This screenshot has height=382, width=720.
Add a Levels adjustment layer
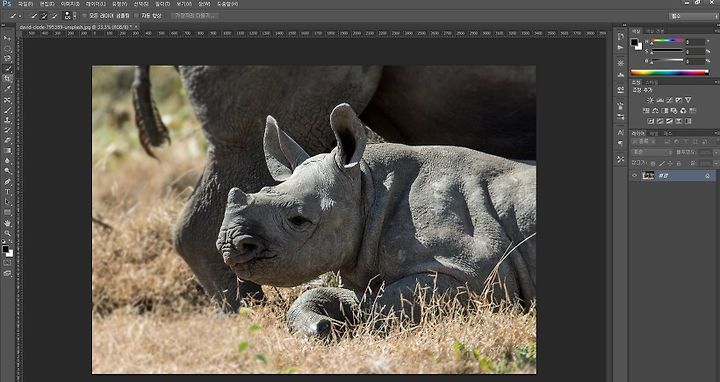(x=660, y=100)
